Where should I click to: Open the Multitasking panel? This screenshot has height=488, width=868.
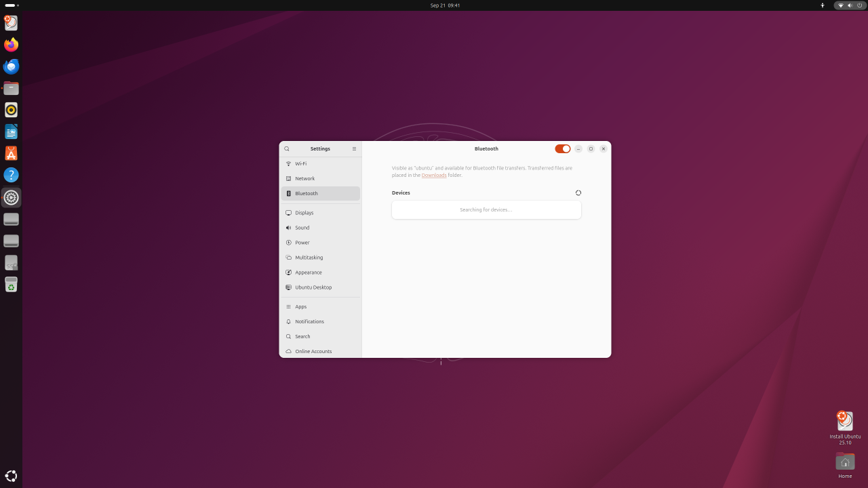(x=320, y=258)
